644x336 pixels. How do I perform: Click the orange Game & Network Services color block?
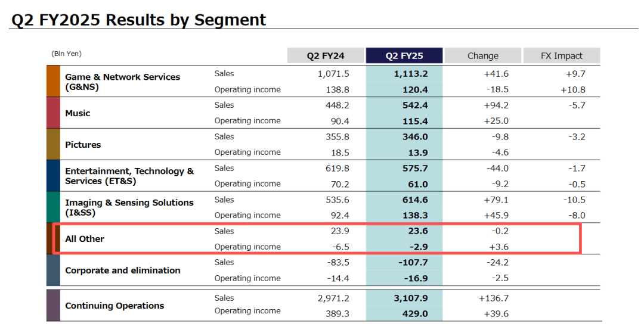pyautogui.click(x=53, y=81)
